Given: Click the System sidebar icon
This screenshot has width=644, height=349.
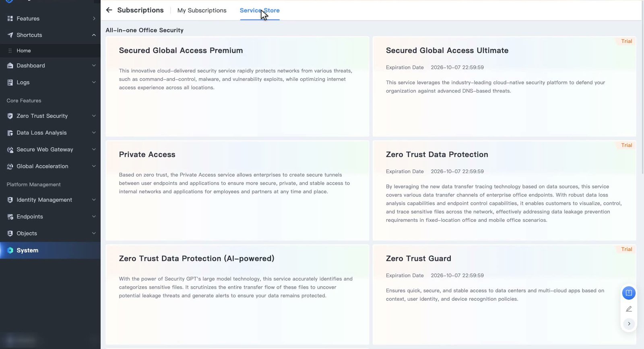Looking at the screenshot, I should pos(10,250).
